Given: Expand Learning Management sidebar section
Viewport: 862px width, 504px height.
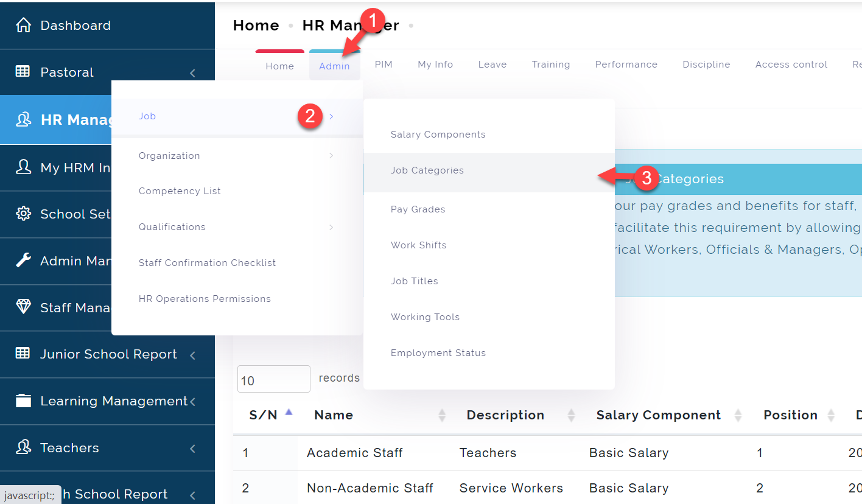Looking at the screenshot, I should coord(192,402).
